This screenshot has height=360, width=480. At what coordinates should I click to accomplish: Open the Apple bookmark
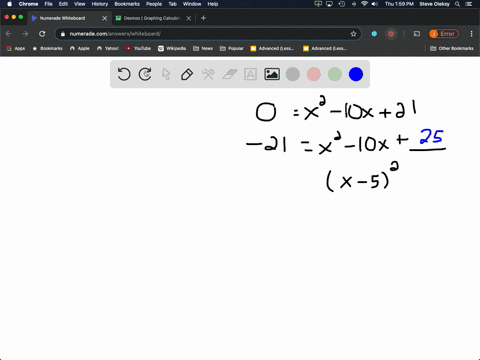pyautogui.click(x=80, y=48)
